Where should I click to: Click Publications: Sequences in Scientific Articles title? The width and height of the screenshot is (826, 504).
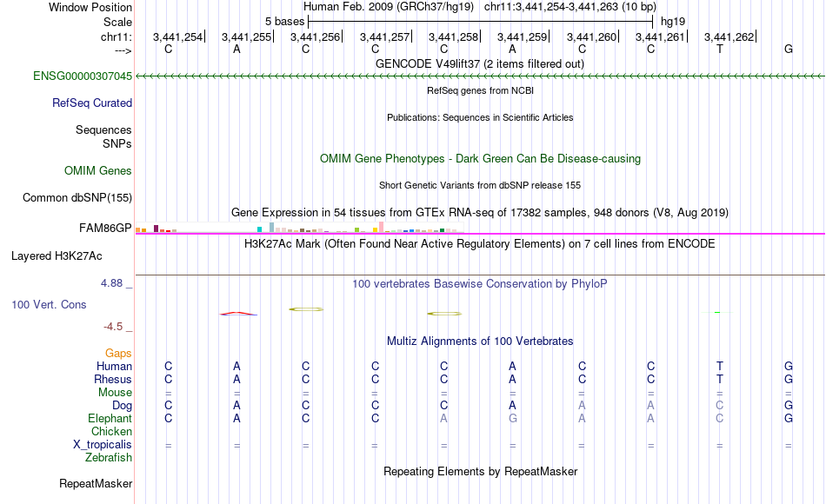[480, 117]
